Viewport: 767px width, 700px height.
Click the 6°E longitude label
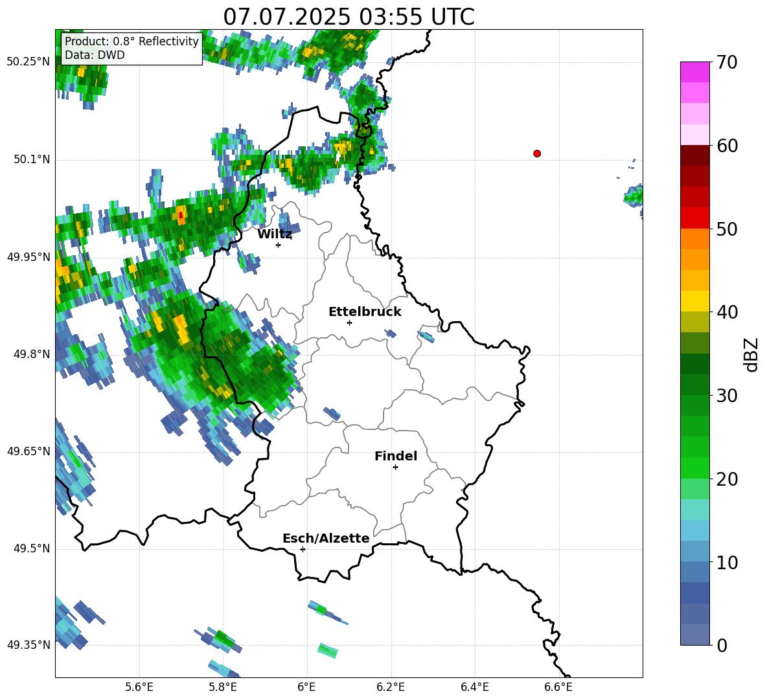[306, 687]
